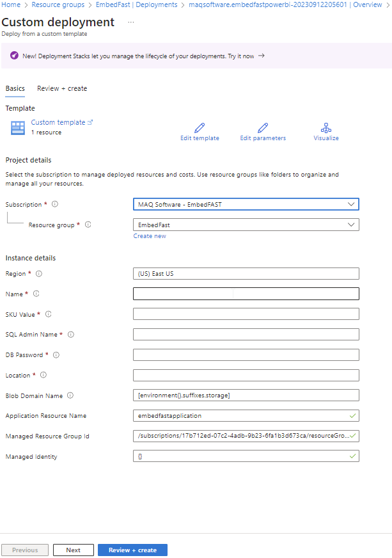The height and width of the screenshot is (558, 392).
Task: Click the rocket icon in Deployment Stacks banner
Action: click(14, 56)
